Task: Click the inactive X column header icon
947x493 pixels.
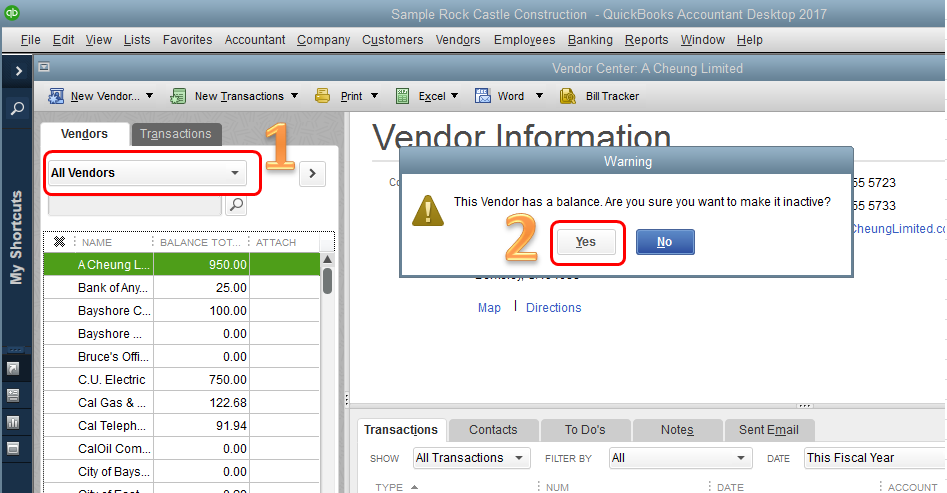Action: [59, 242]
